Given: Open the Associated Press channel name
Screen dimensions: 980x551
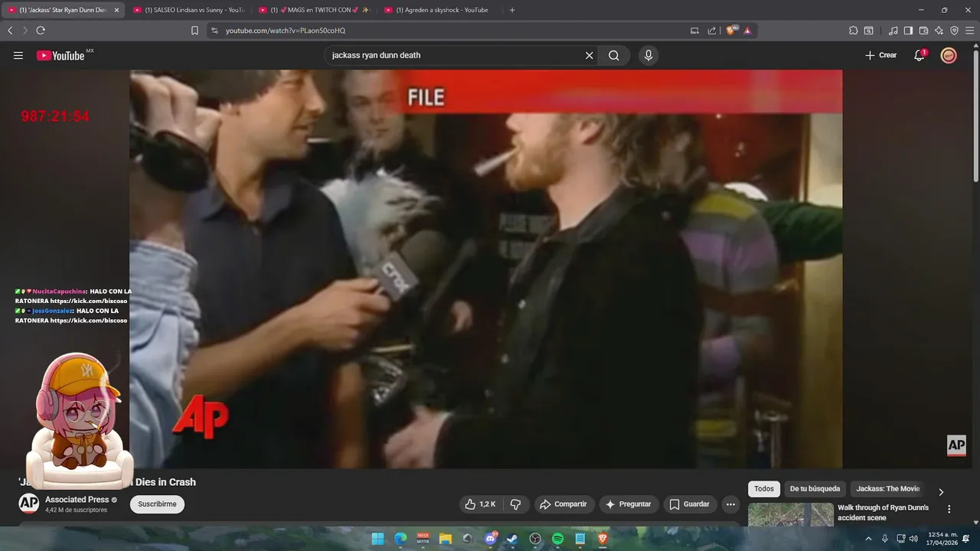Looking at the screenshot, I should click(x=77, y=500).
